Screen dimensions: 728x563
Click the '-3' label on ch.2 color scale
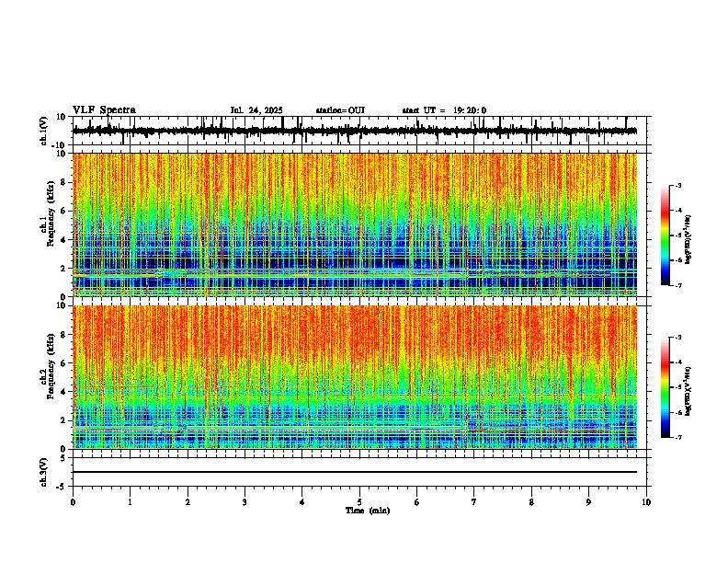678,338
